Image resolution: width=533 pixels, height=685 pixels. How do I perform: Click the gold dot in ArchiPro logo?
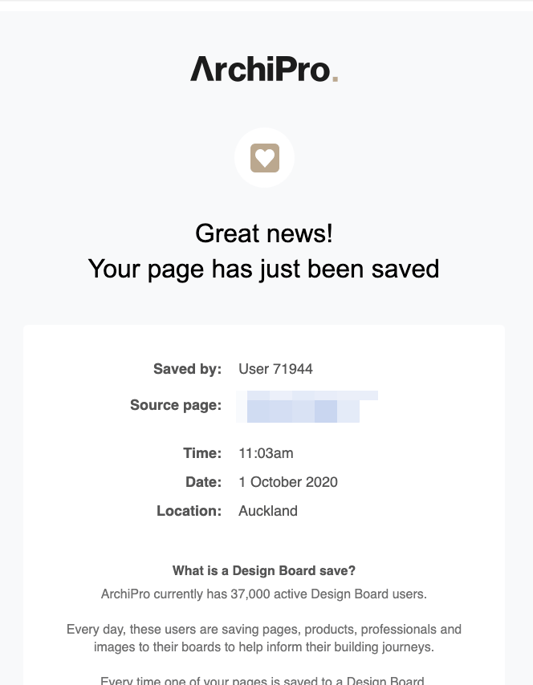pos(335,79)
